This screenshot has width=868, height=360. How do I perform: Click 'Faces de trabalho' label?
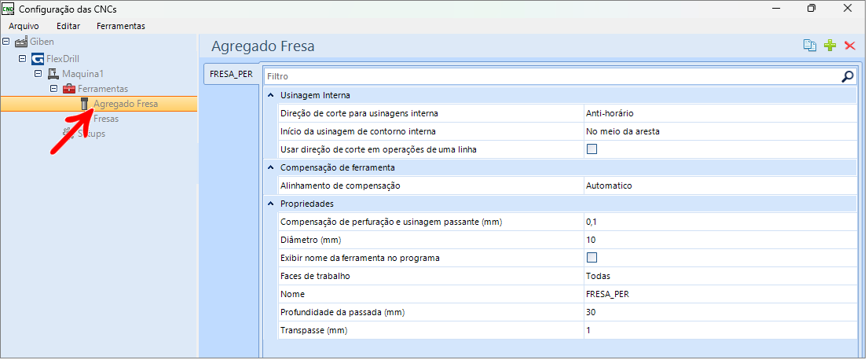316,276
